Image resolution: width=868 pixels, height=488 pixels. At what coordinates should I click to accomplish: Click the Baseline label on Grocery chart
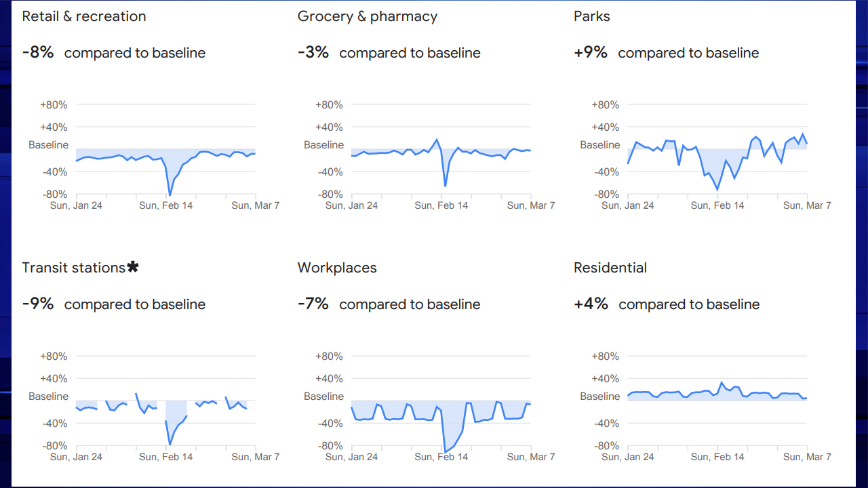(323, 145)
